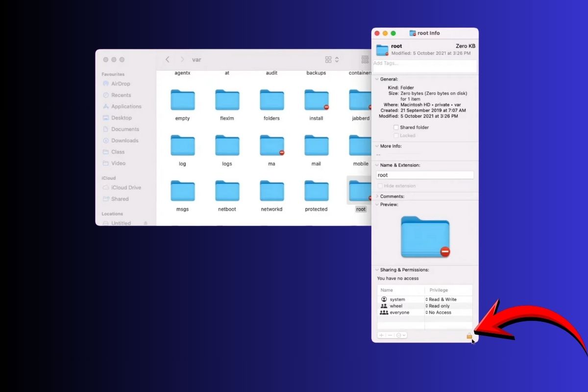Collapse the General section disclosure triangle
The height and width of the screenshot is (392, 588).
(x=378, y=79)
